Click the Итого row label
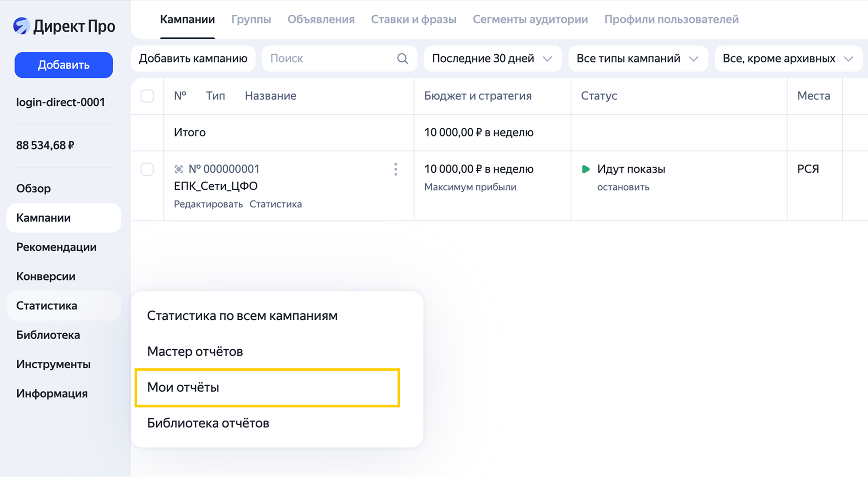This screenshot has height=477, width=868. click(190, 132)
